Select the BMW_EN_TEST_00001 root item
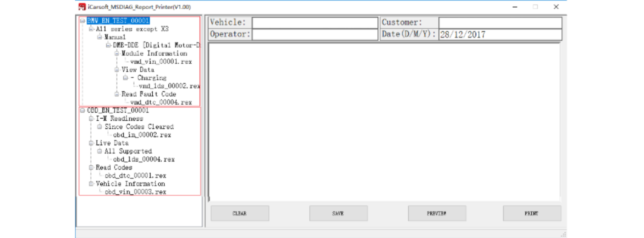The height and width of the screenshot is (238, 644). (x=118, y=21)
